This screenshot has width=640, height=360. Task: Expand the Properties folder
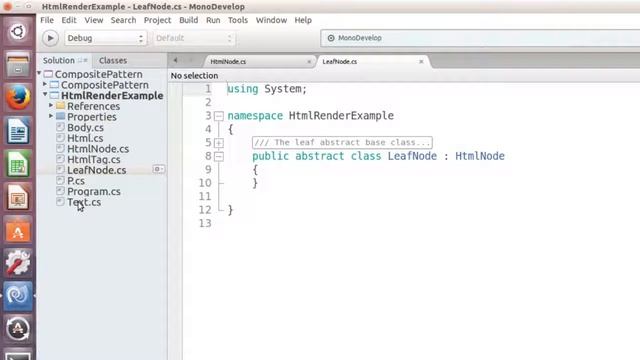coord(51,116)
